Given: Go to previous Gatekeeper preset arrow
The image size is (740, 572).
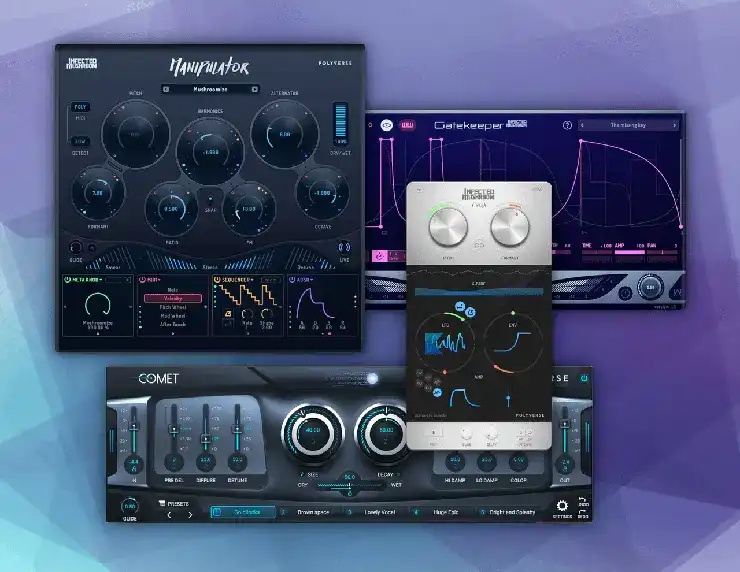Looking at the screenshot, I should point(582,125).
